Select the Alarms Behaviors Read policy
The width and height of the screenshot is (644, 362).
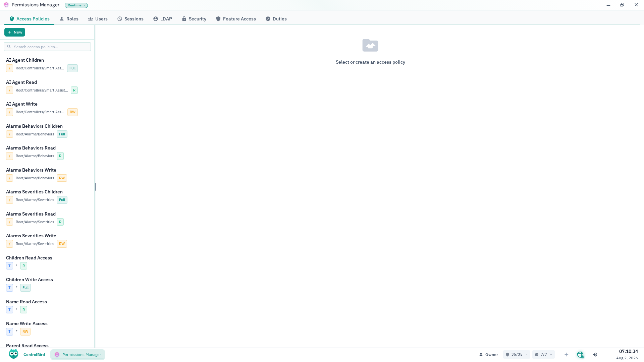tap(47, 152)
